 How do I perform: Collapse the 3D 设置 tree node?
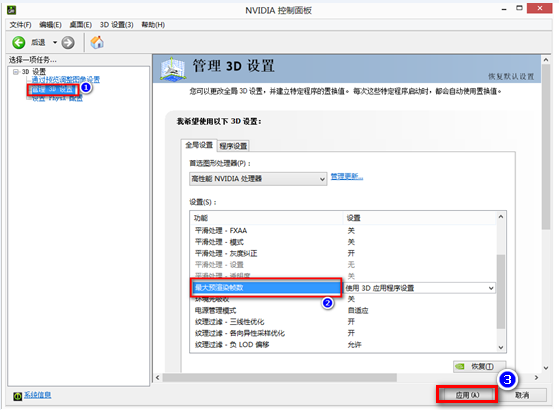click(16, 72)
